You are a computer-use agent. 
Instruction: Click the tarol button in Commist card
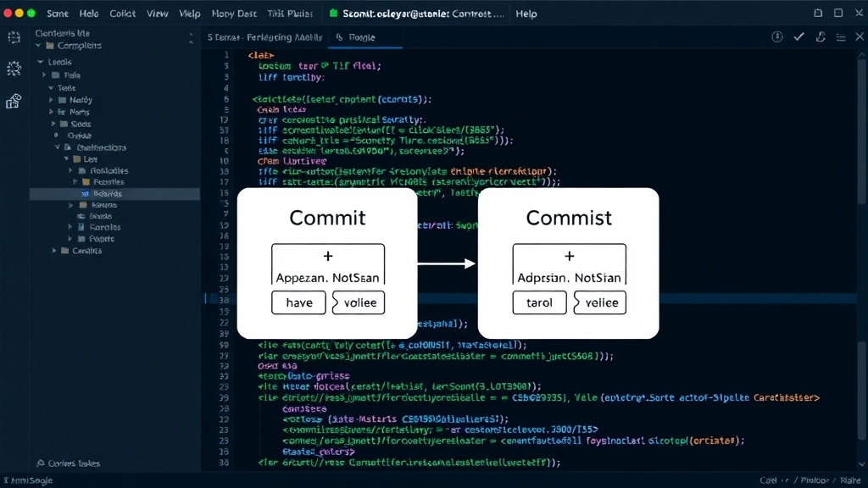[x=540, y=302]
